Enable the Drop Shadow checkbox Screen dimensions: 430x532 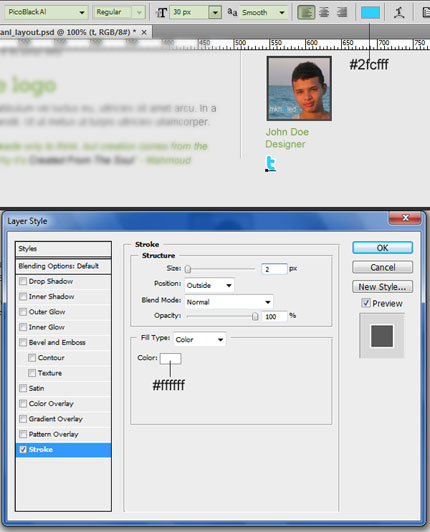click(x=23, y=281)
